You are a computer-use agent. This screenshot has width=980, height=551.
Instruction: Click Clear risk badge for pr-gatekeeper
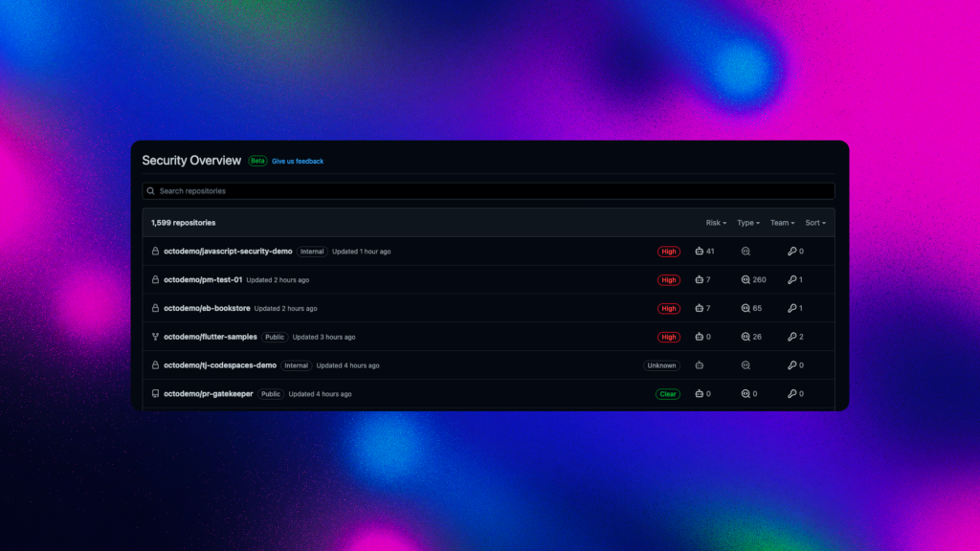(668, 394)
